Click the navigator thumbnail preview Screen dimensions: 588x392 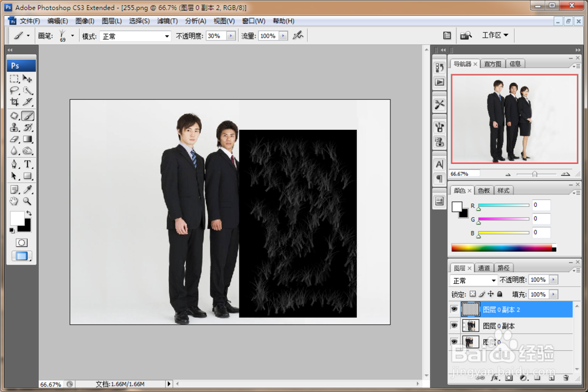coord(514,119)
